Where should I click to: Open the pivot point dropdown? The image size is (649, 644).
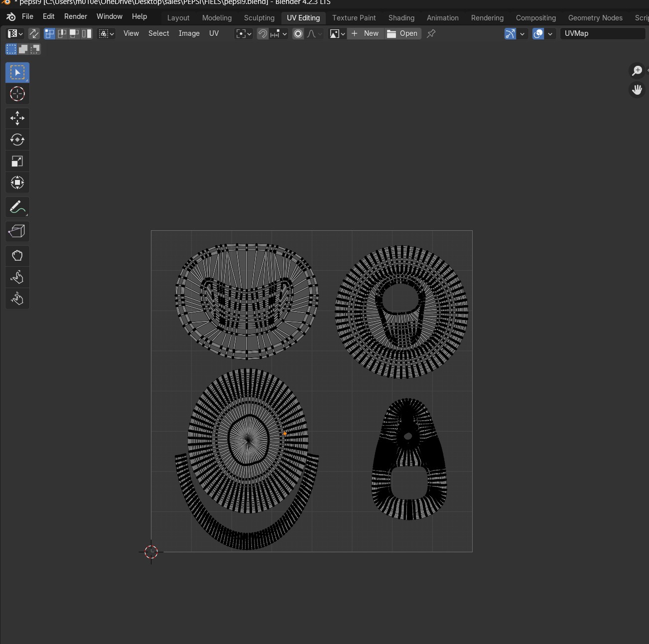pos(244,33)
